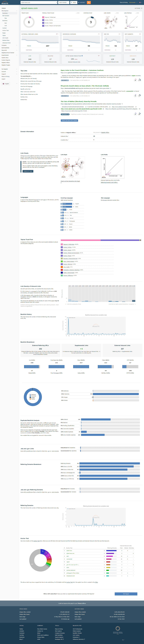
Task: Click the Society / Politics topic score badge
Action: tap(43, 20)
